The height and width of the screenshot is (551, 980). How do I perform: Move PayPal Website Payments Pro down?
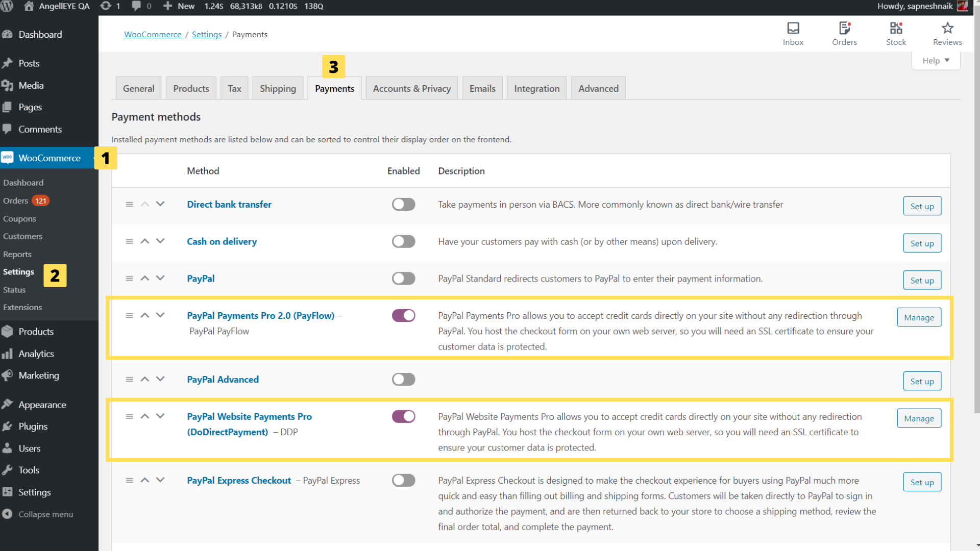tap(160, 416)
